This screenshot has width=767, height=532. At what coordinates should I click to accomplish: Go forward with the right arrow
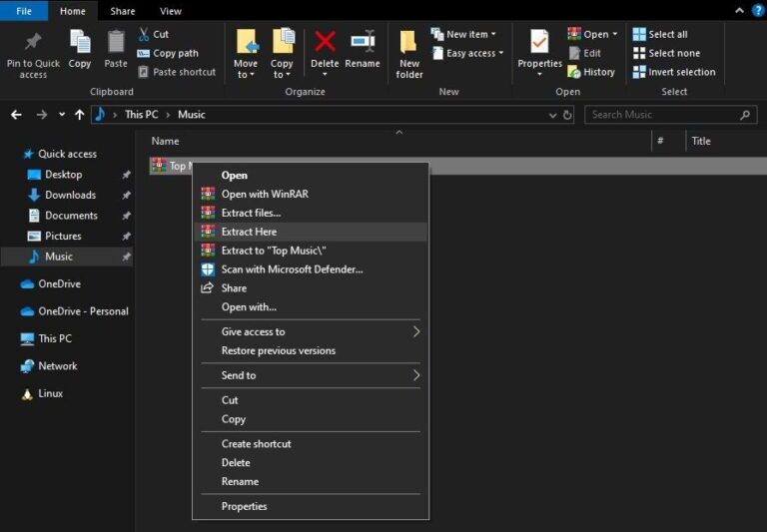pyautogui.click(x=42, y=115)
